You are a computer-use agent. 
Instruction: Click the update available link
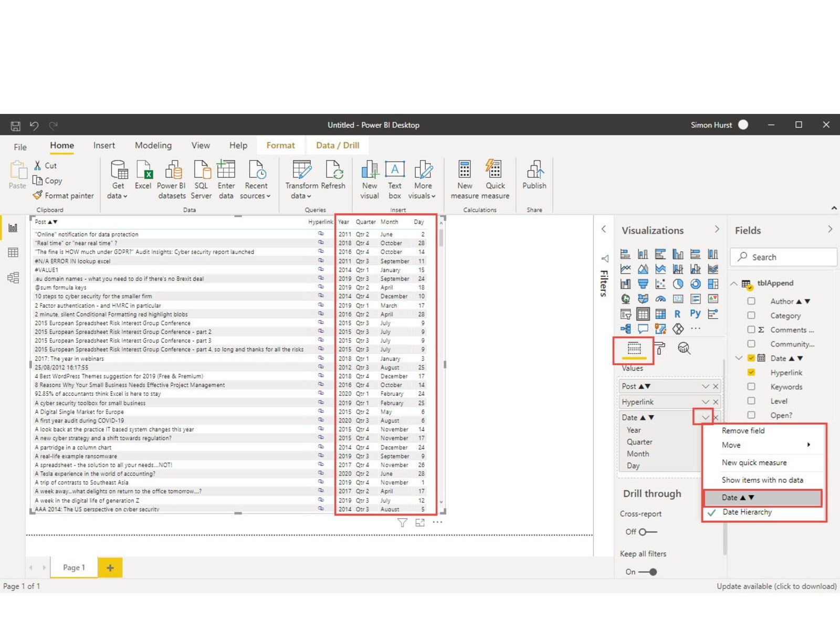pyautogui.click(x=776, y=586)
